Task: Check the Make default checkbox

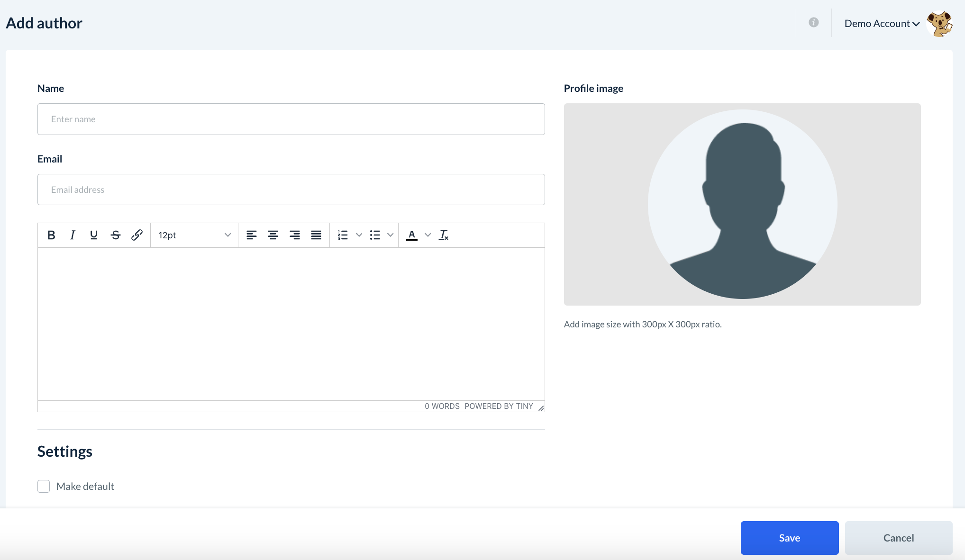Action: (44, 486)
